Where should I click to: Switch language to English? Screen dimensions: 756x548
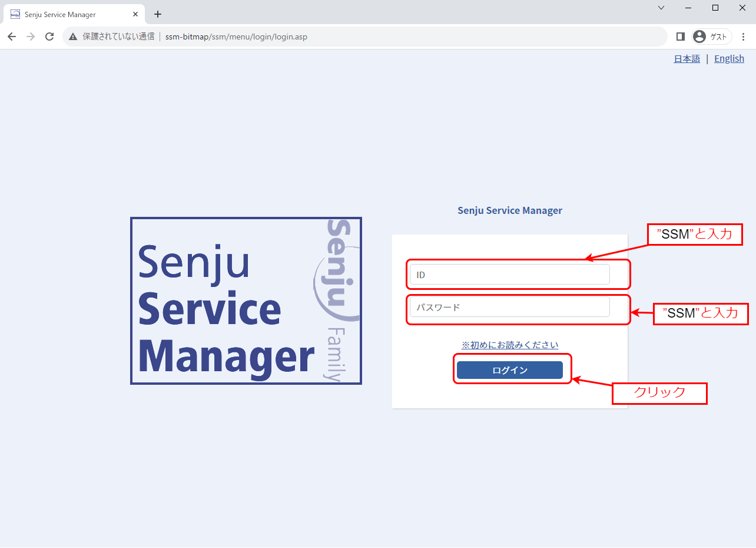coord(729,58)
